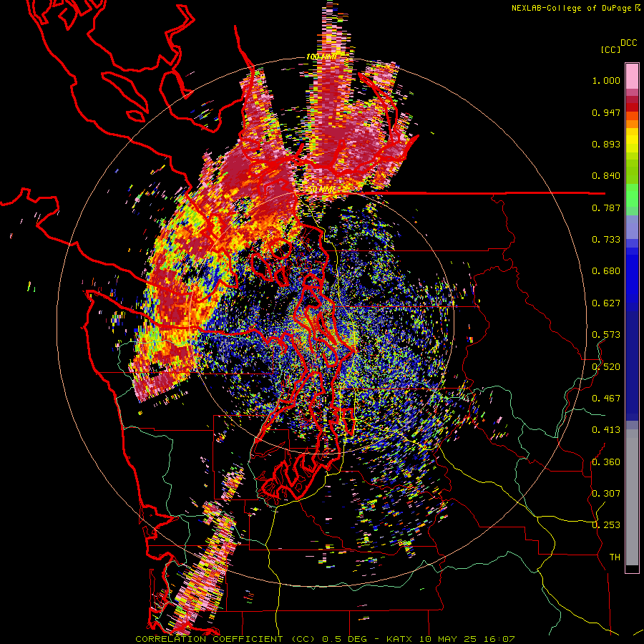Select the 0.947 scale value

coord(606,112)
